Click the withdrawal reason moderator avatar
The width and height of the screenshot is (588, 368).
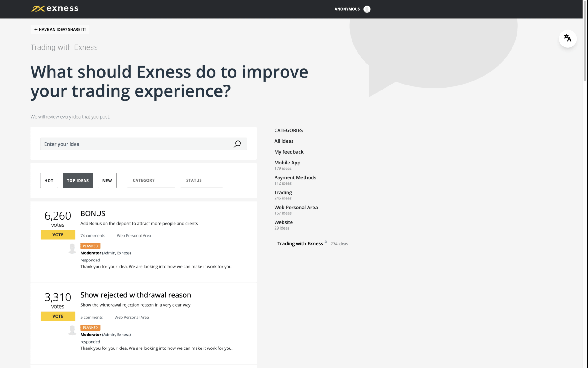[72, 330]
